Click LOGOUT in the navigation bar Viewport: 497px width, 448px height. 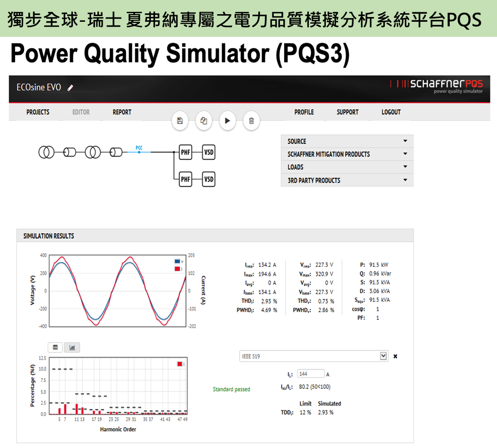pyautogui.click(x=391, y=112)
